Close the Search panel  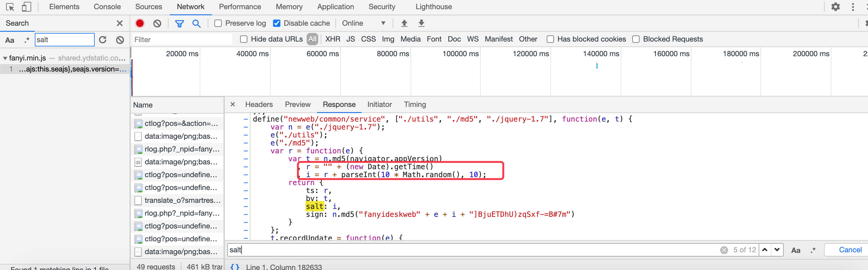[x=120, y=23]
